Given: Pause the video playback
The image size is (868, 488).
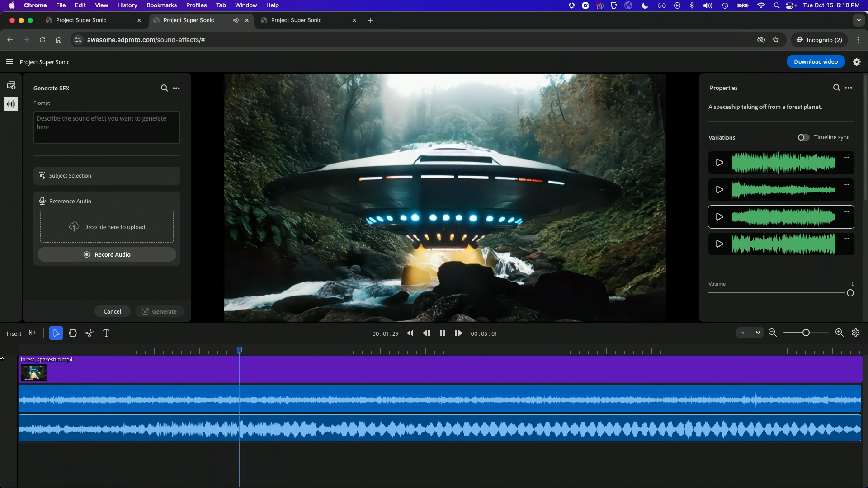Looking at the screenshot, I should click(442, 333).
